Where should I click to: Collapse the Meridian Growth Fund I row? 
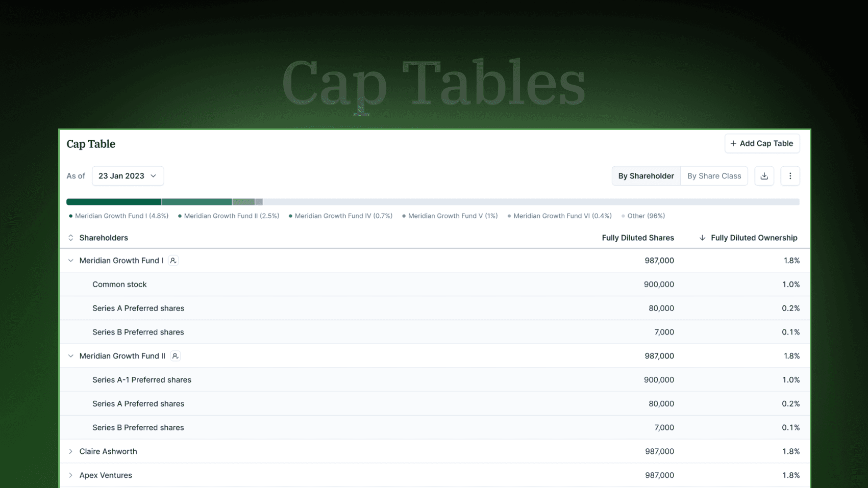tap(71, 261)
